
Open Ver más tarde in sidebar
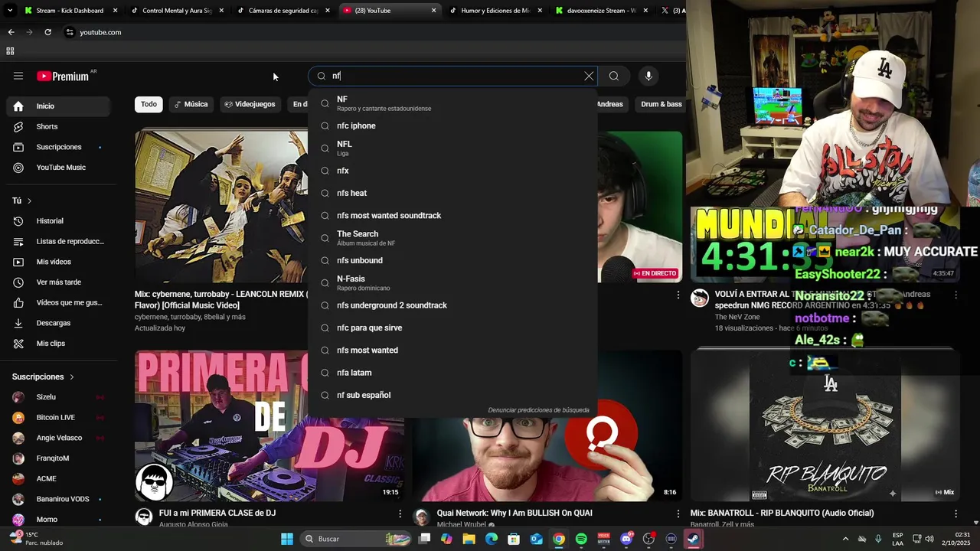58,282
